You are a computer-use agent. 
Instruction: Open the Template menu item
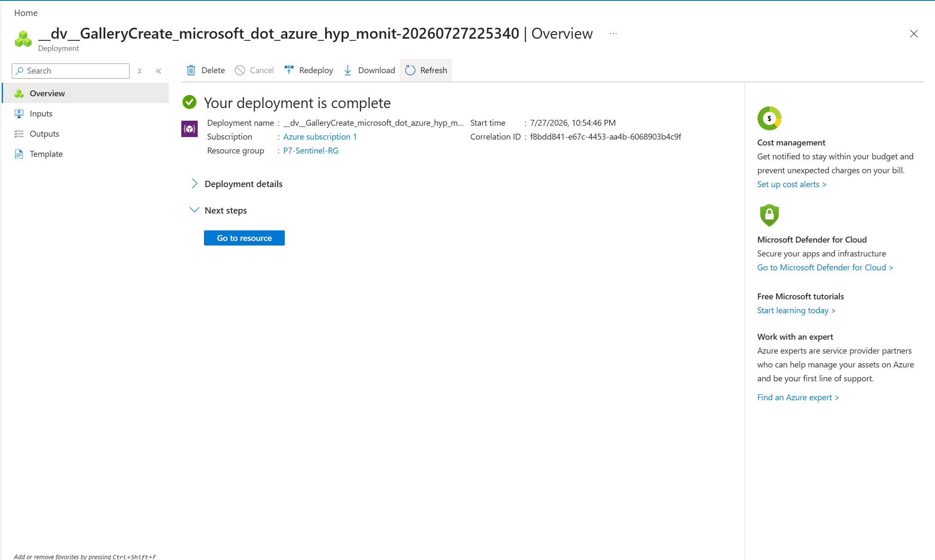[85, 154]
